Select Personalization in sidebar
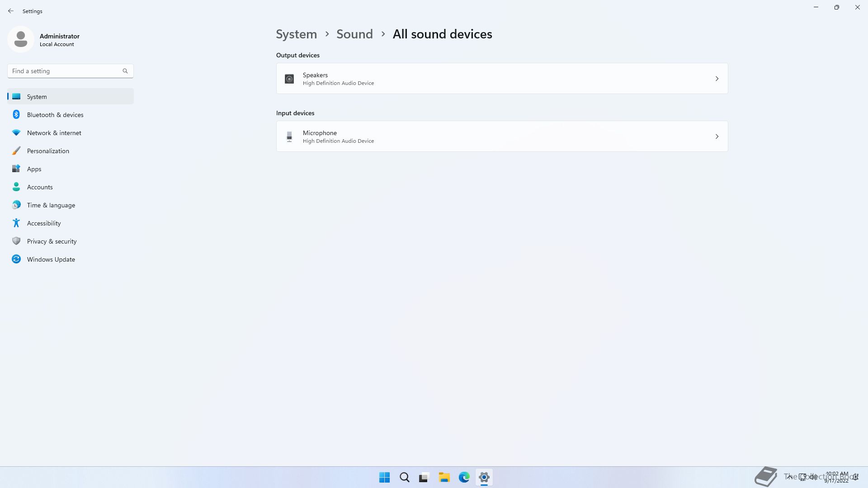Image resolution: width=868 pixels, height=488 pixels. (48, 151)
